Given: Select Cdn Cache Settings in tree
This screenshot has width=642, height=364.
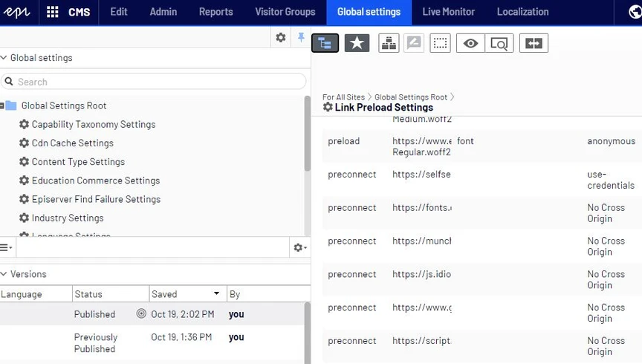Looking at the screenshot, I should coord(73,143).
